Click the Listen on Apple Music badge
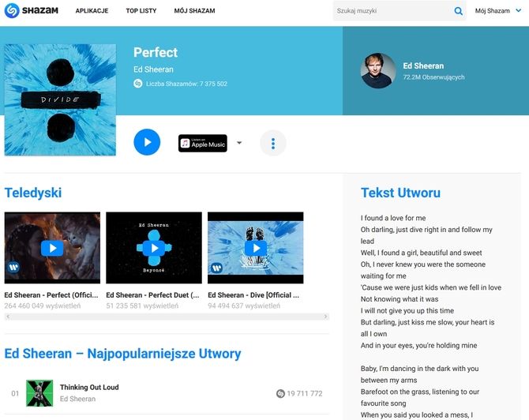The height and width of the screenshot is (420, 529). (202, 144)
